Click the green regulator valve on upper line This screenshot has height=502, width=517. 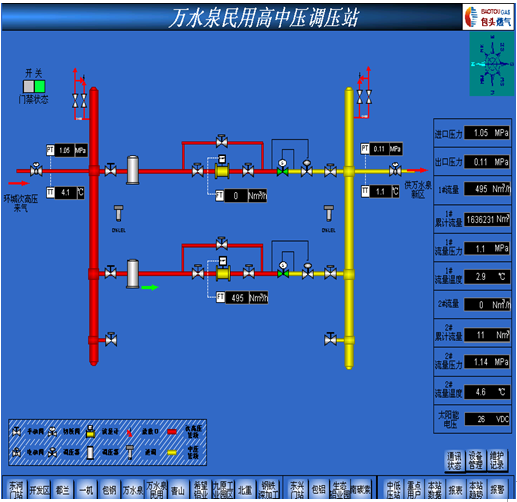tap(282, 169)
